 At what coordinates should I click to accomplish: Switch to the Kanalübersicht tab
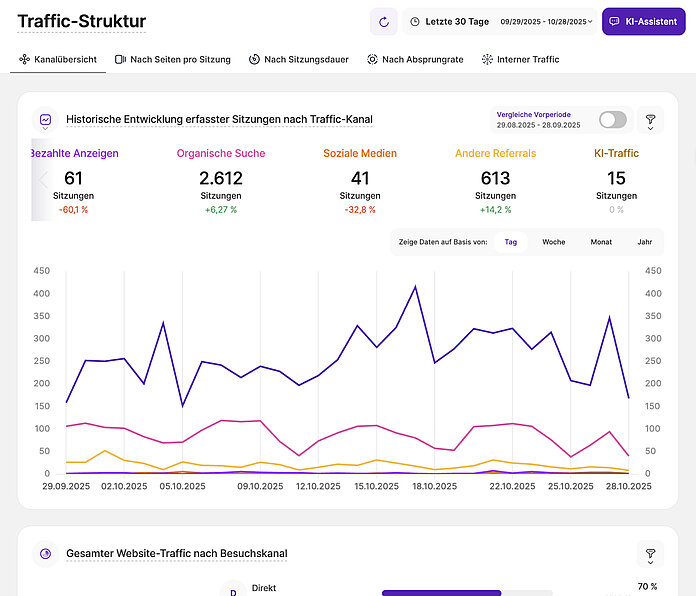pyautogui.click(x=58, y=60)
